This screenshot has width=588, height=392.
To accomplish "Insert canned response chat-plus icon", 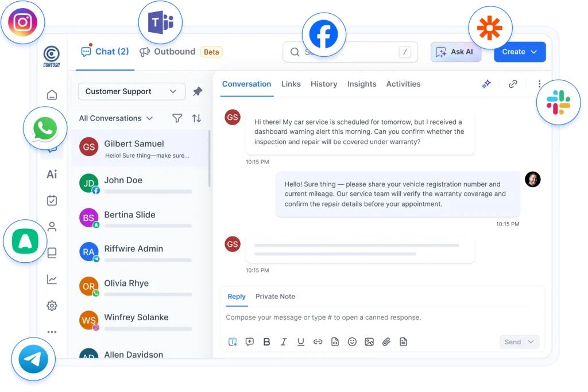I will point(249,342).
